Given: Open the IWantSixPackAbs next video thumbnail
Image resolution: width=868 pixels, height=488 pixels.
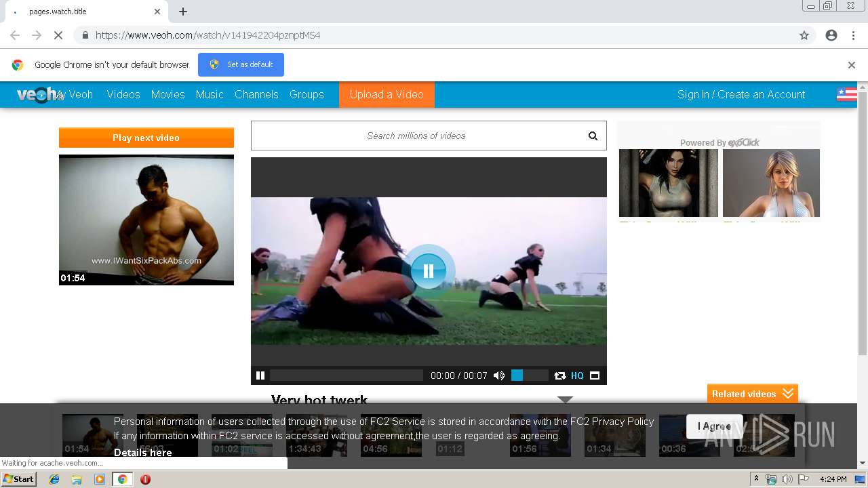Looking at the screenshot, I should pyautogui.click(x=146, y=220).
